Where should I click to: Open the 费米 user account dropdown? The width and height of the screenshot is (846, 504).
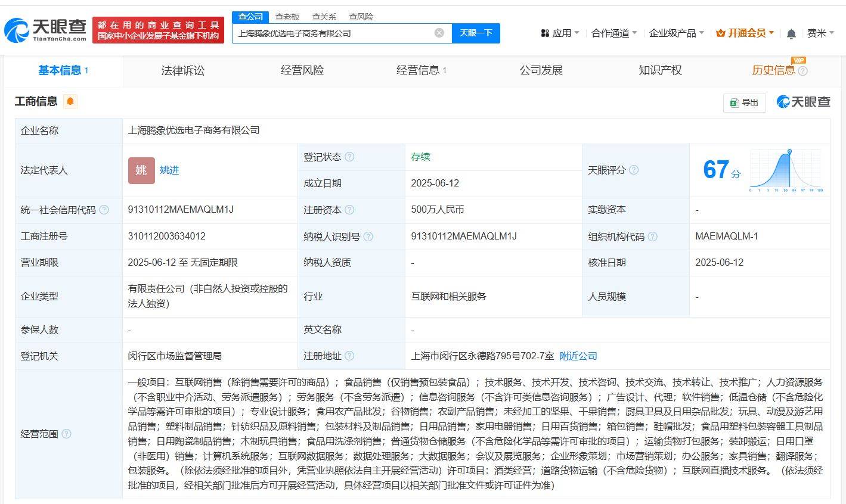click(821, 33)
